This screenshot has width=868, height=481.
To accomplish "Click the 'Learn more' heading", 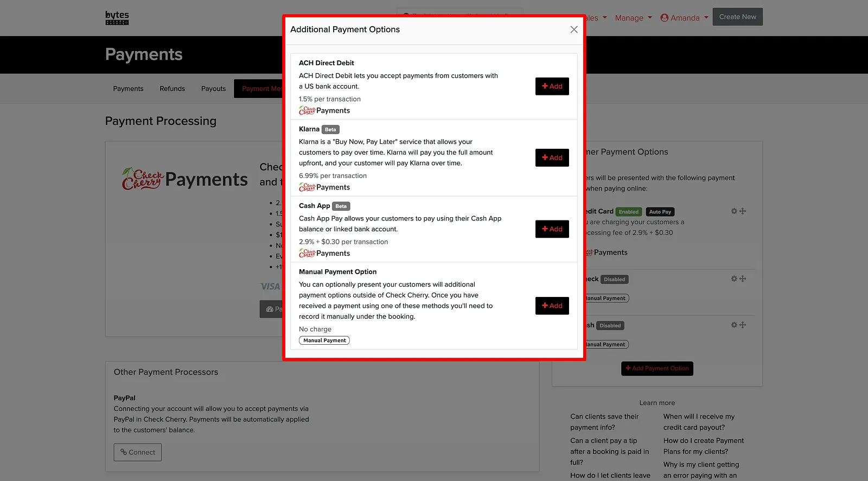I will pos(657,403).
